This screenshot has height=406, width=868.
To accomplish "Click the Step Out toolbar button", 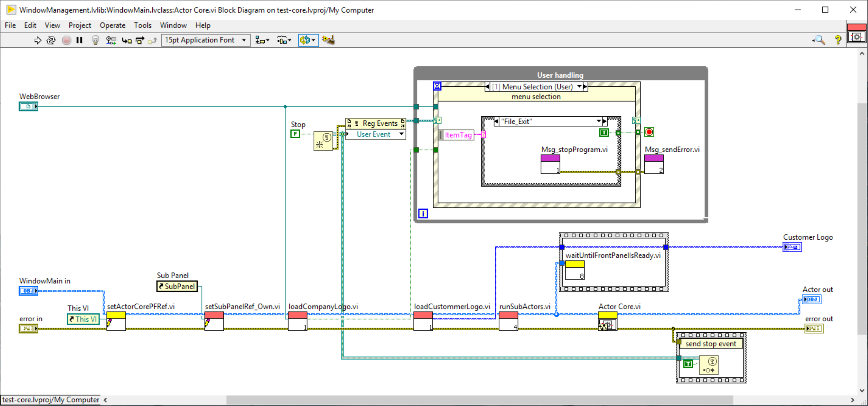I will (x=152, y=40).
